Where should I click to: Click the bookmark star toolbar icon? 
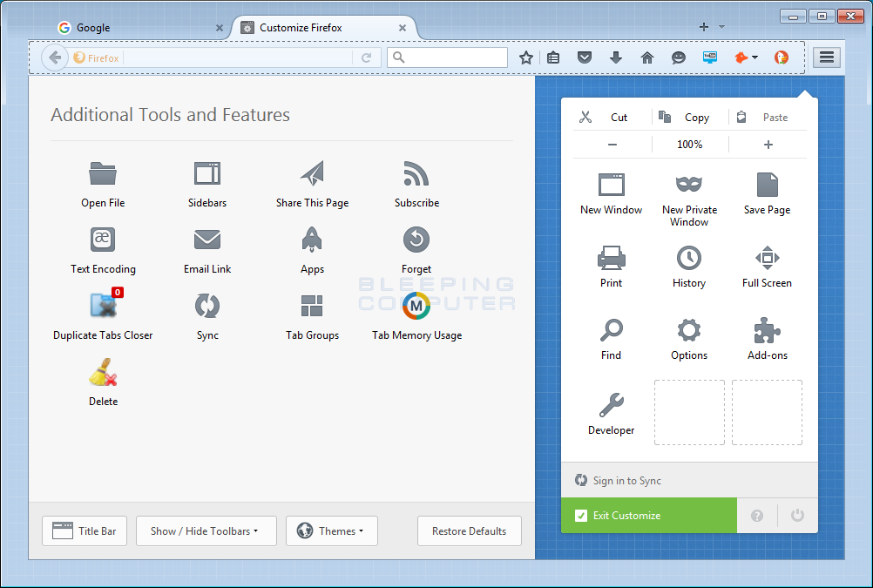point(525,57)
